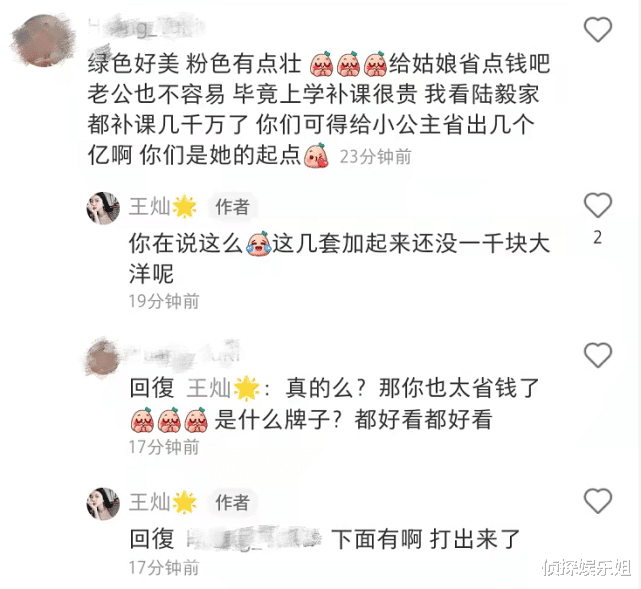Screen dimensions: 641x589
Task: Open blurred avatar of third commenter
Action: [102, 358]
